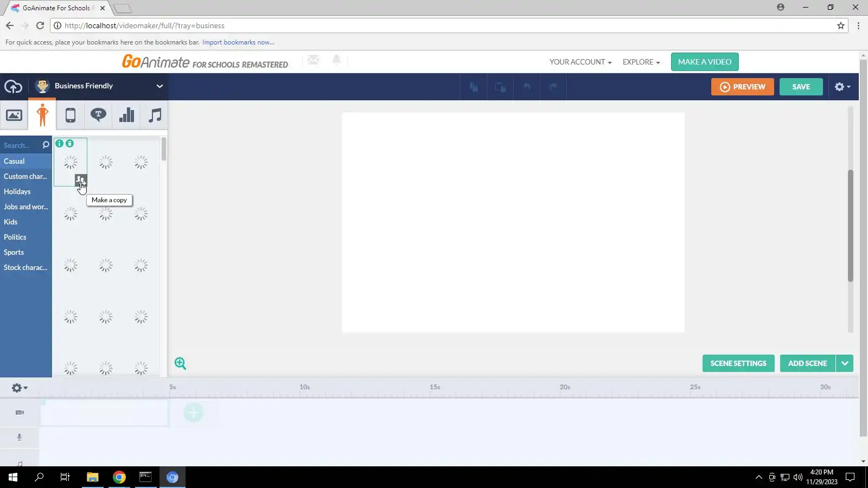The height and width of the screenshot is (488, 868).
Task: Click the SAVE button
Action: coord(801,87)
